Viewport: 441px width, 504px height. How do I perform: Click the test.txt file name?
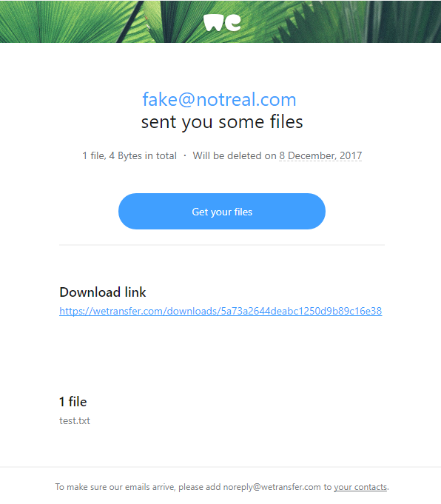point(75,421)
